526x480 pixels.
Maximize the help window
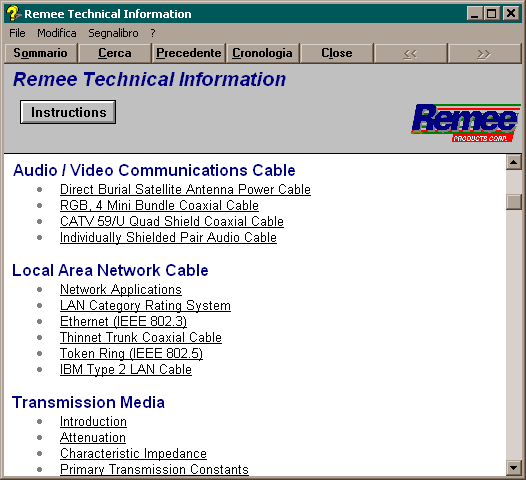tap(492, 14)
